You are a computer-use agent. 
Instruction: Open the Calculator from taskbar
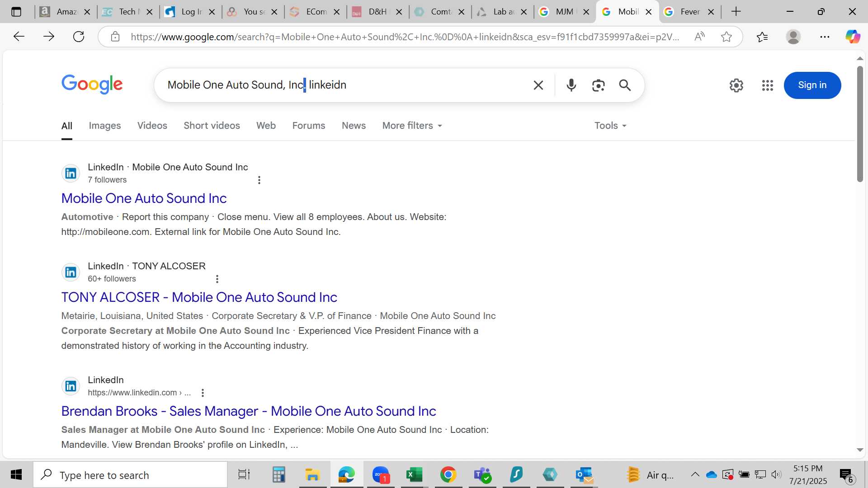click(278, 474)
